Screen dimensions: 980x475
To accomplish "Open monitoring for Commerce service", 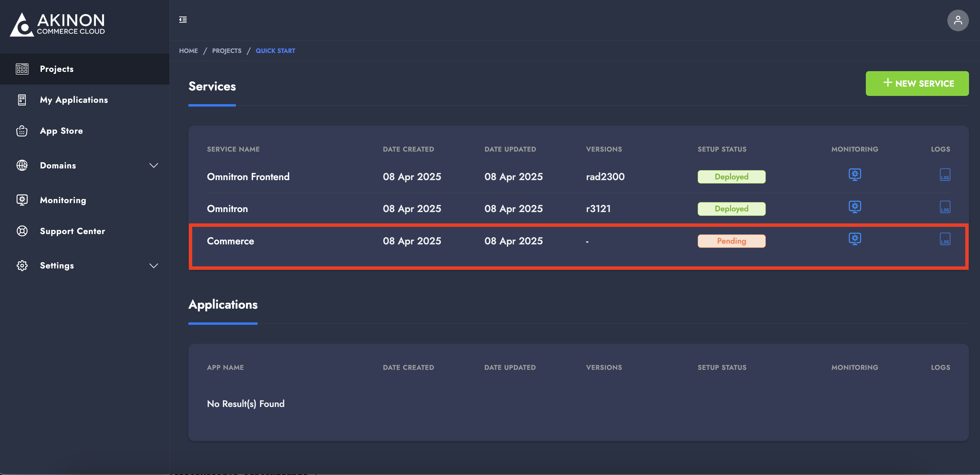I will pos(854,239).
